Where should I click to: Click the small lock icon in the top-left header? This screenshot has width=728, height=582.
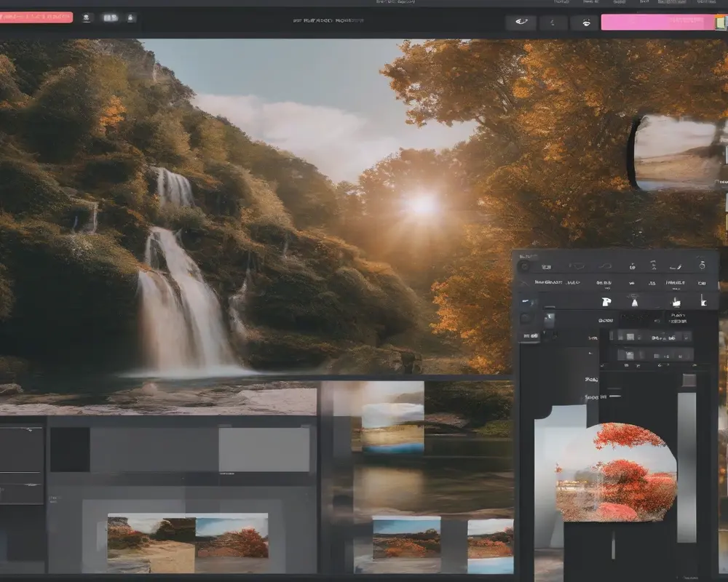point(130,17)
